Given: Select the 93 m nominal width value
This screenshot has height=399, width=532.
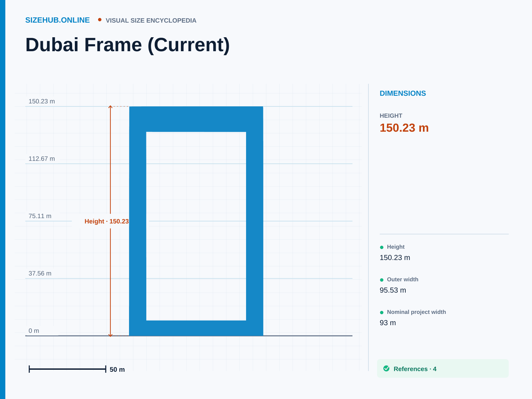Looking at the screenshot, I should [x=388, y=323].
